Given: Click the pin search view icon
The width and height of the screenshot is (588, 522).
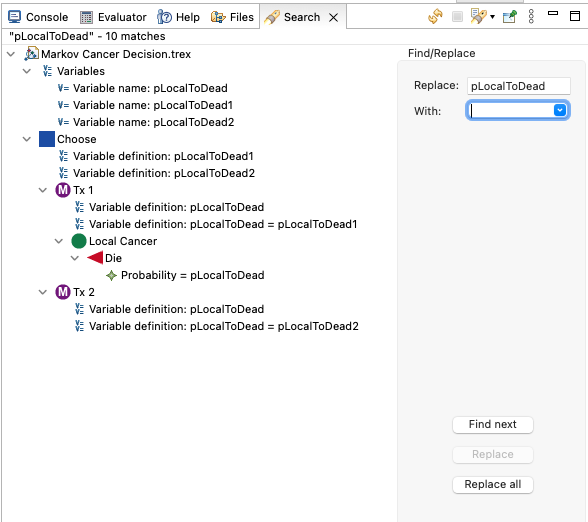Looking at the screenshot, I should point(510,16).
